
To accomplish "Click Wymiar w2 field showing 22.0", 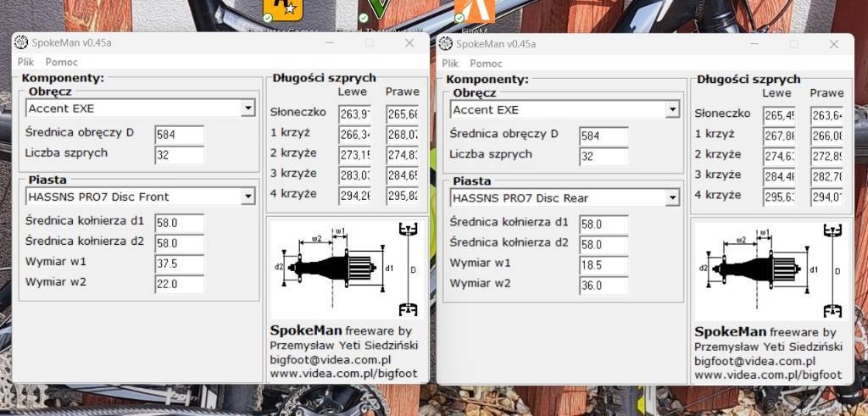I will coord(180,284).
